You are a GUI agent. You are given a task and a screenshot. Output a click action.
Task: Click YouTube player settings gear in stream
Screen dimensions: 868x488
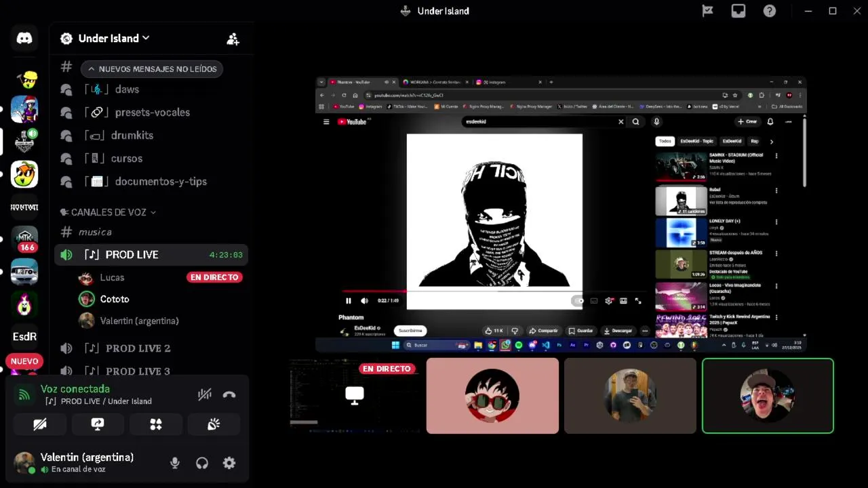(609, 301)
